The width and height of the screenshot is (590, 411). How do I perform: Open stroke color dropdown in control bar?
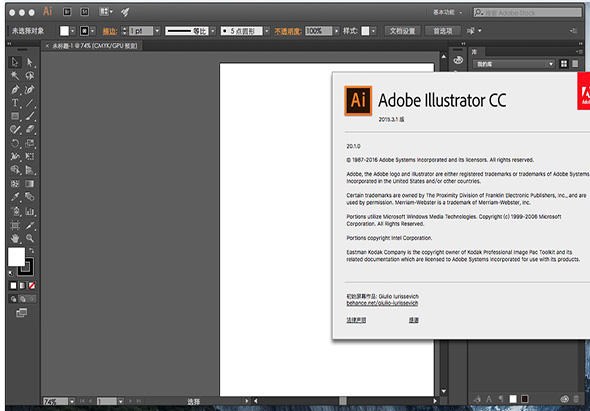(93, 31)
